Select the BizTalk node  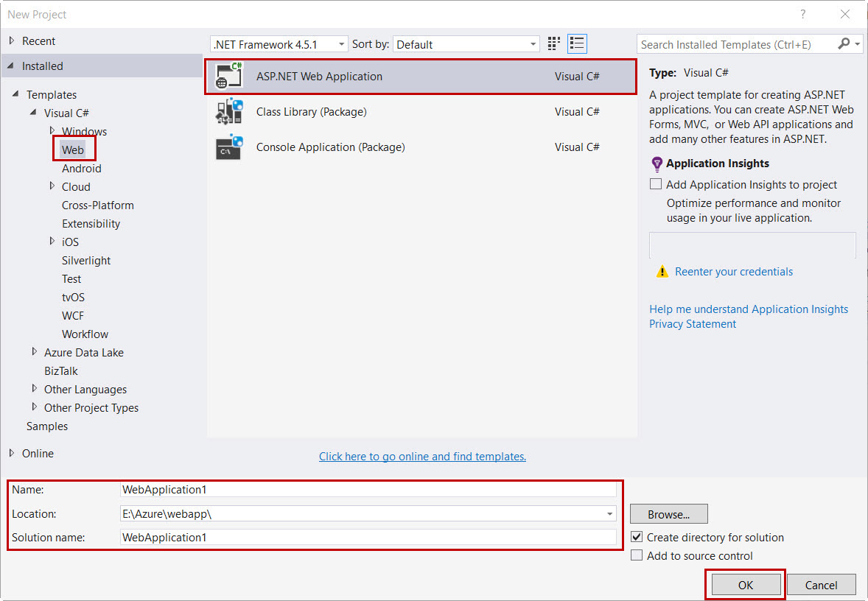(61, 370)
